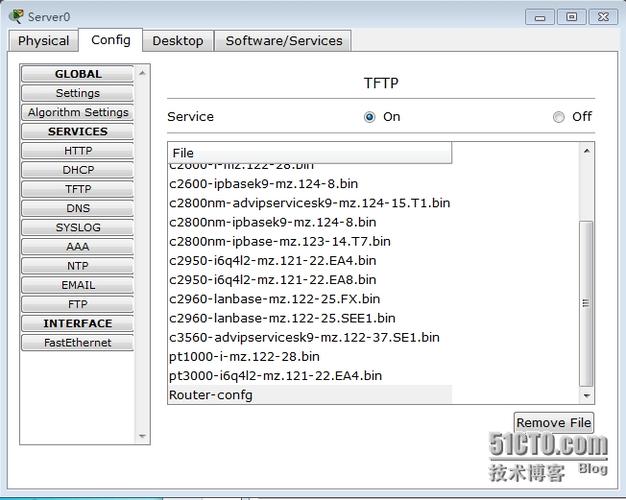Viewport: 626px width, 500px height.
Task: Select c2600-ipbasek9-mz.124-8.bin file
Action: pos(310,184)
